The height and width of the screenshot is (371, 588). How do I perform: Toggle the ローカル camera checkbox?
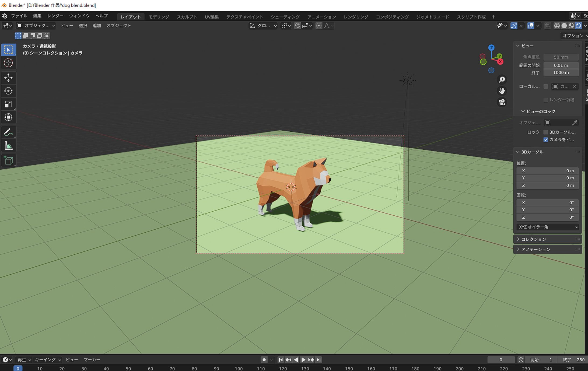[546, 86]
